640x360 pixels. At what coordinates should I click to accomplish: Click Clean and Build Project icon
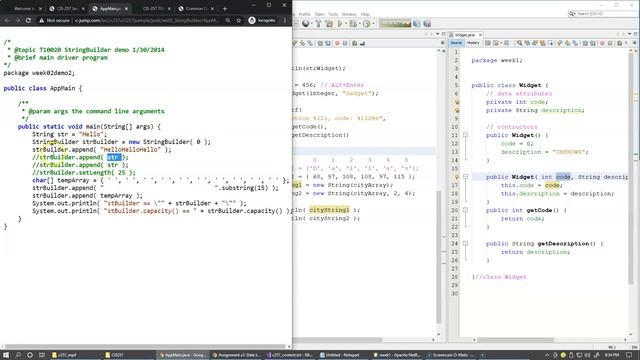pyautogui.click(x=329, y=24)
